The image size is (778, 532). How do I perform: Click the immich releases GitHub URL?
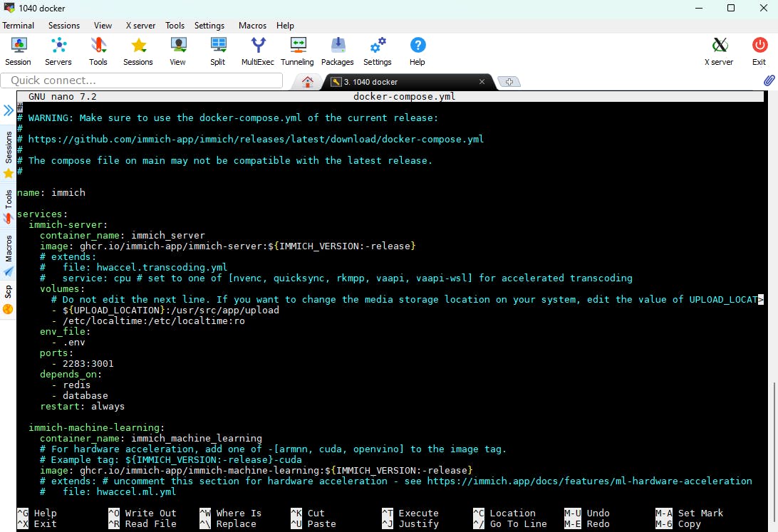coord(256,140)
